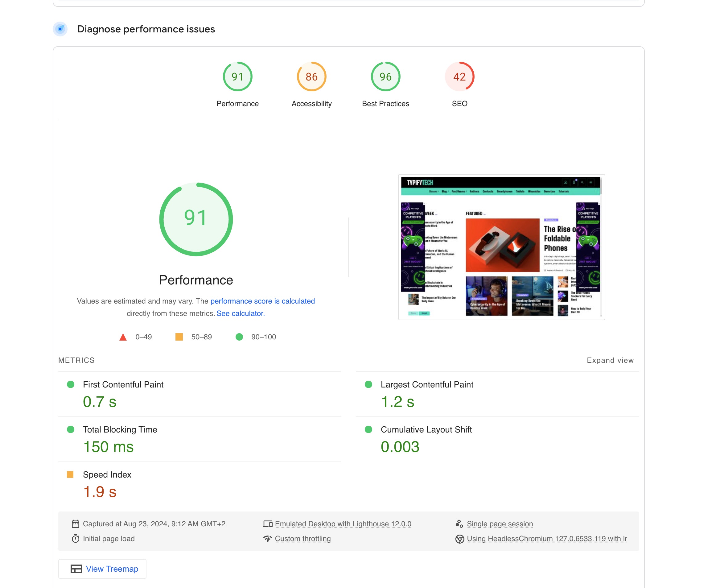The image size is (716, 588).
Task: Jump to the Accessibility score gauge 86
Action: 311,77
